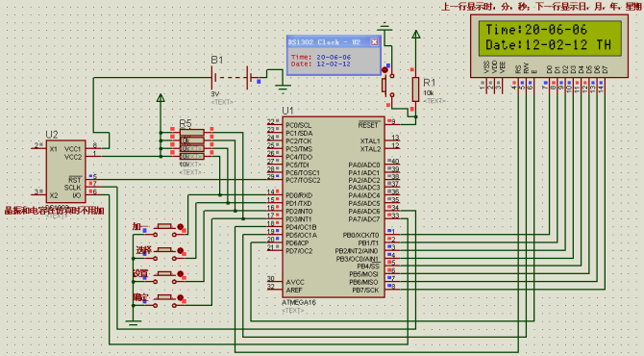Select the R1 10k resistor component
Image resolution: width=644 pixels, height=356 pixels.
(415, 89)
